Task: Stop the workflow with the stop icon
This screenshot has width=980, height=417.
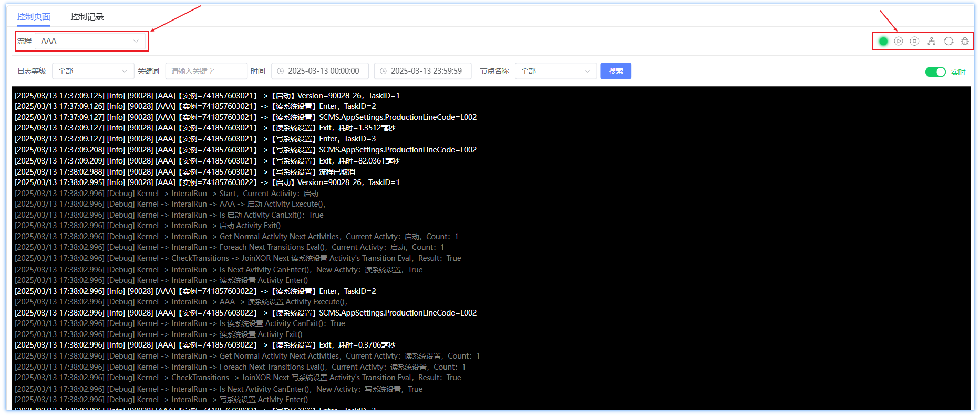Action: 915,41
